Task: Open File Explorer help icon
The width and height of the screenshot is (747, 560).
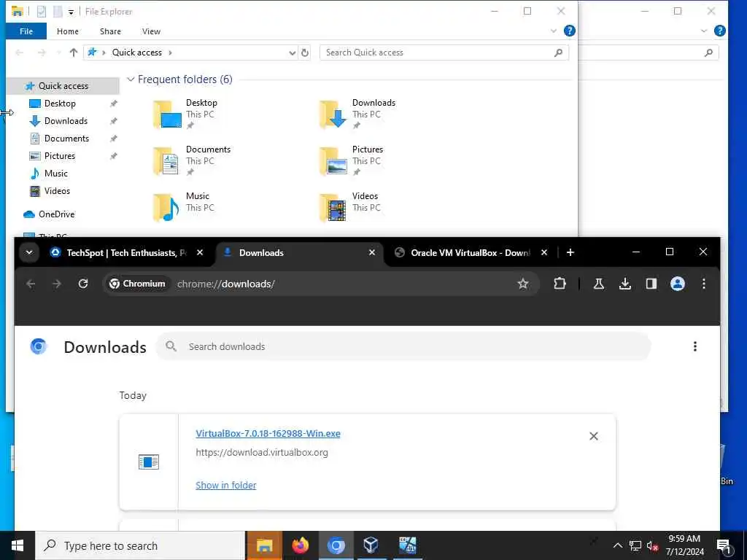Action: (569, 31)
